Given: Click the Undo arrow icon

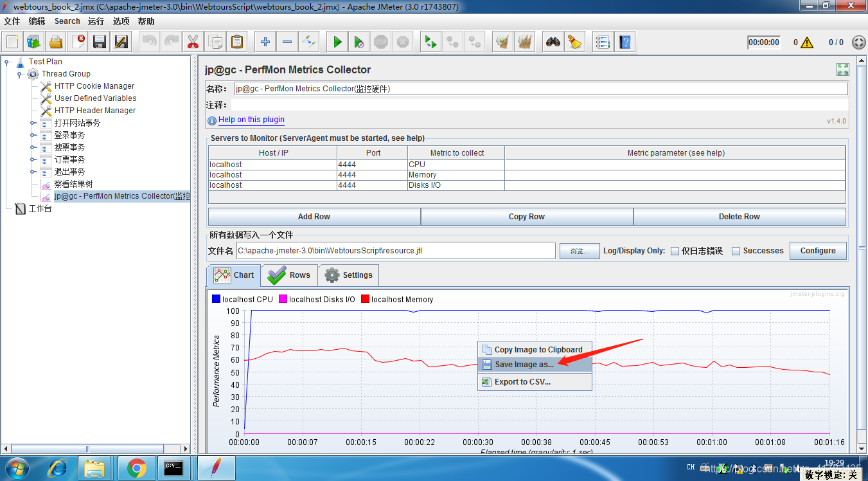Looking at the screenshot, I should coord(150,42).
